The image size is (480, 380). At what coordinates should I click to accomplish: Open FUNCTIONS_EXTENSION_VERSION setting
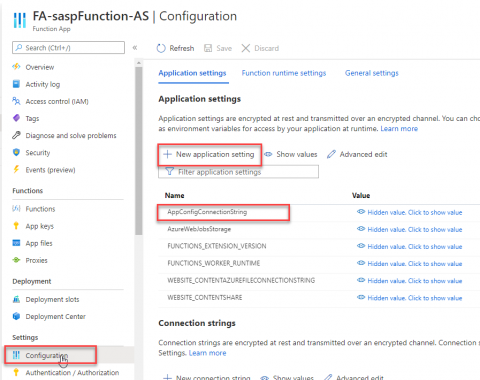tap(217, 246)
